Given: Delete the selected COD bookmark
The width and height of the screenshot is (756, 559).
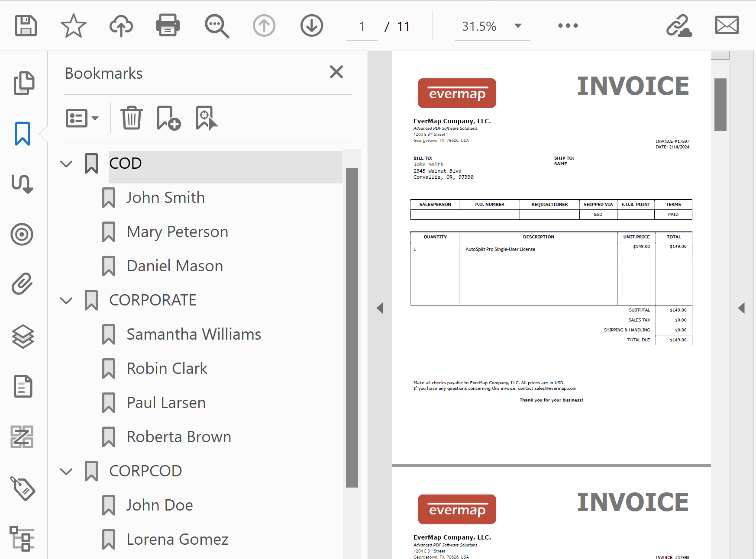Looking at the screenshot, I should [132, 117].
